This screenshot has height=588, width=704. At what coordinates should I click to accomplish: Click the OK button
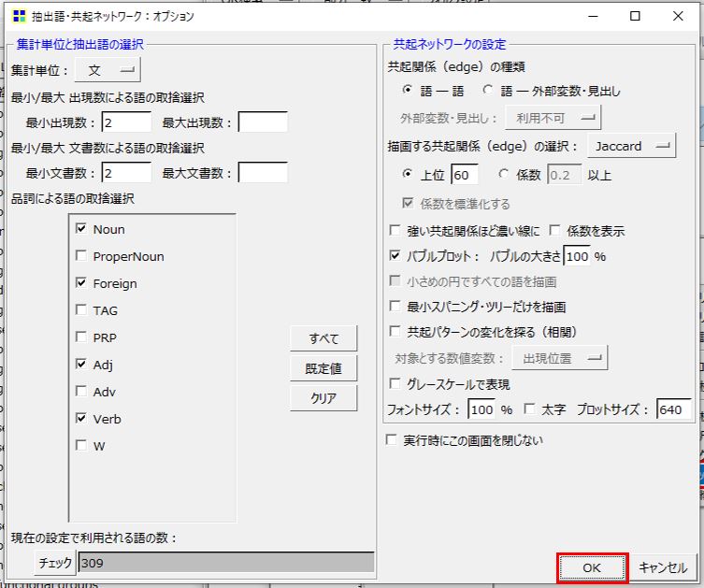[x=592, y=567]
